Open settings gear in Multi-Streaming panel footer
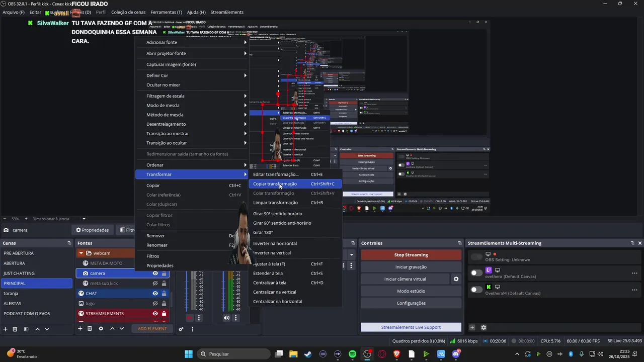Image resolution: width=644 pixels, height=362 pixels. point(484,327)
